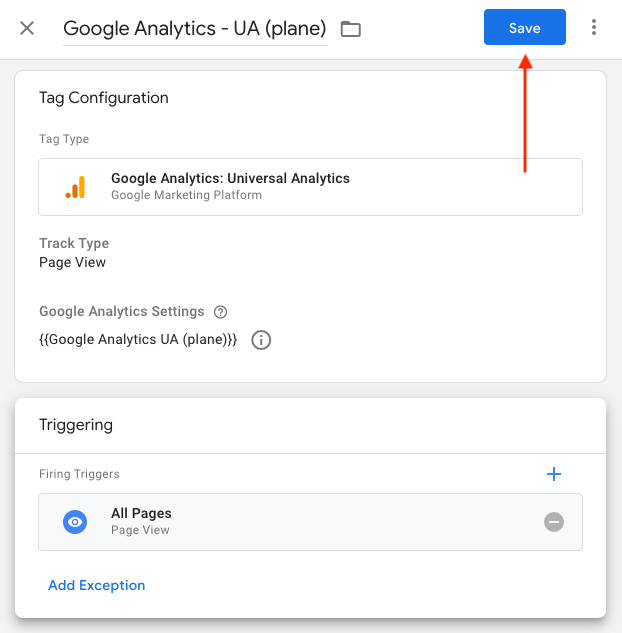The image size is (622, 633).
Task: Click the Google Marketing Platform subtitle
Action: (186, 196)
